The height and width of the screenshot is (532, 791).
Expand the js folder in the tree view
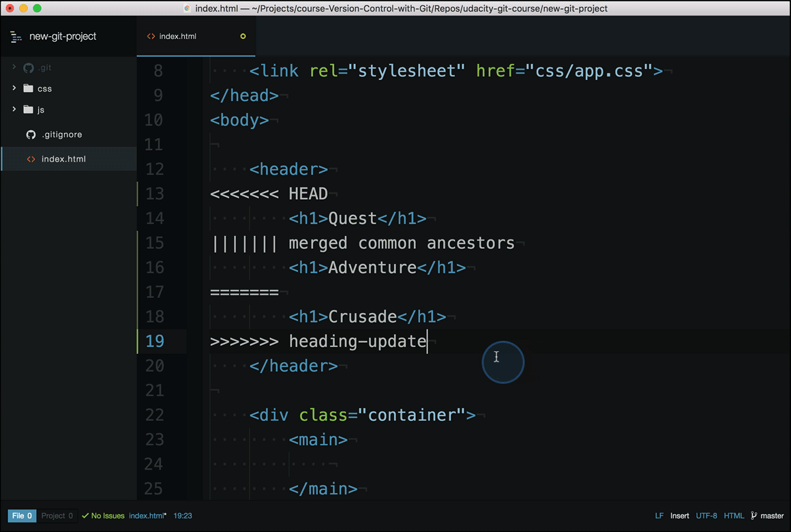(x=14, y=109)
